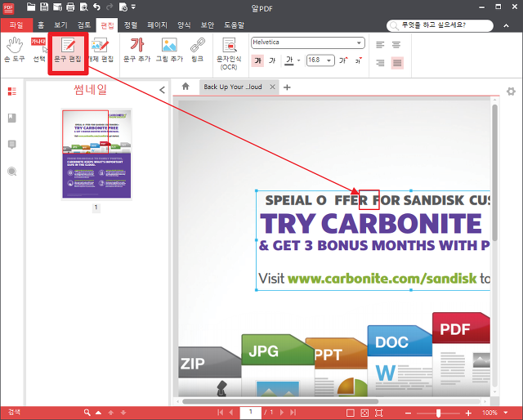The height and width of the screenshot is (420, 523).
Task: Click status bar magnifier search icon
Action: click(x=87, y=413)
